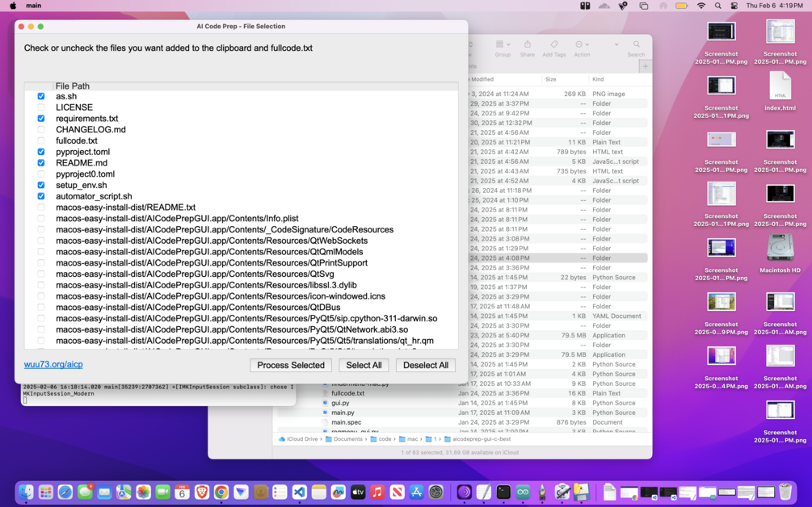This screenshot has height=507, width=812.
Task: Open Photos from the Dock
Action: pos(144,492)
